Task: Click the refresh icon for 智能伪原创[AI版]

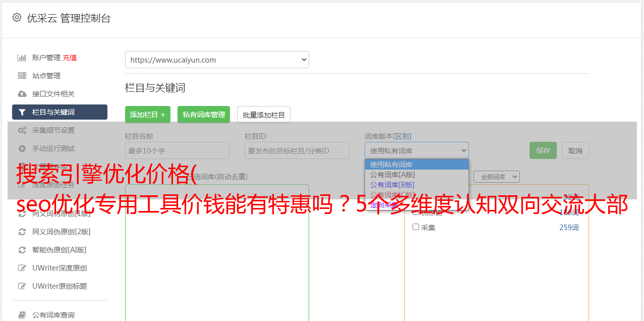Action: click(22, 250)
